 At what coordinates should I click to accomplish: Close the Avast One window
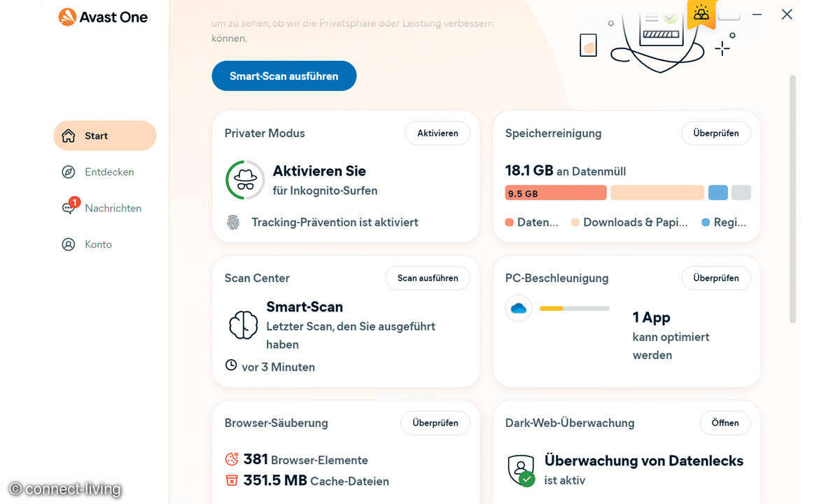pos(787,14)
